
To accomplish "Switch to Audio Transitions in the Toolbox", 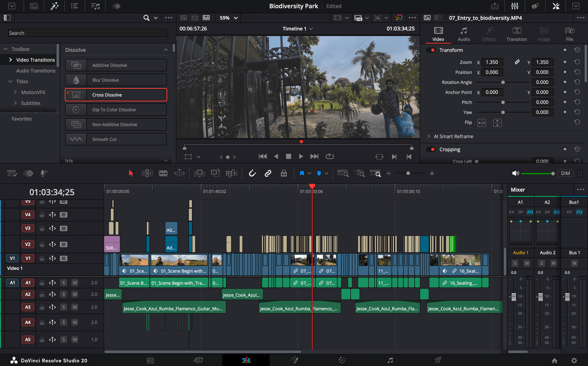I will point(36,71).
